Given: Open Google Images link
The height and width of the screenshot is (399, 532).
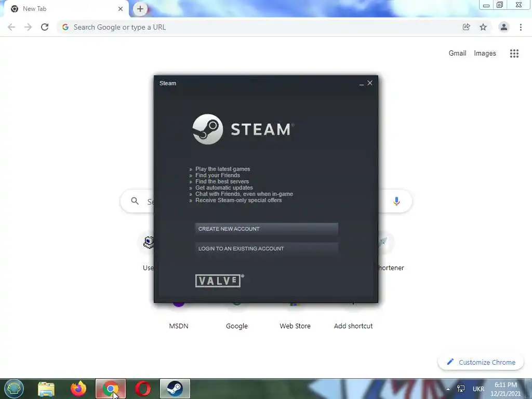Looking at the screenshot, I should click(485, 54).
